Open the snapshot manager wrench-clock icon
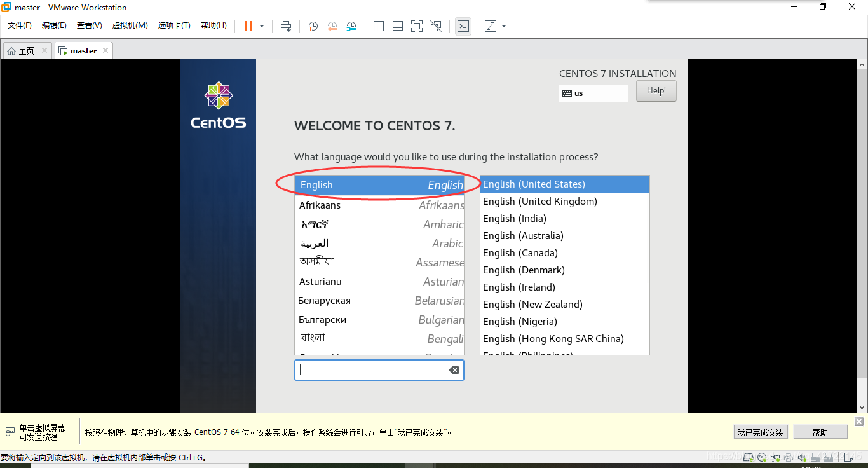Image resolution: width=868 pixels, height=468 pixels. coord(352,26)
